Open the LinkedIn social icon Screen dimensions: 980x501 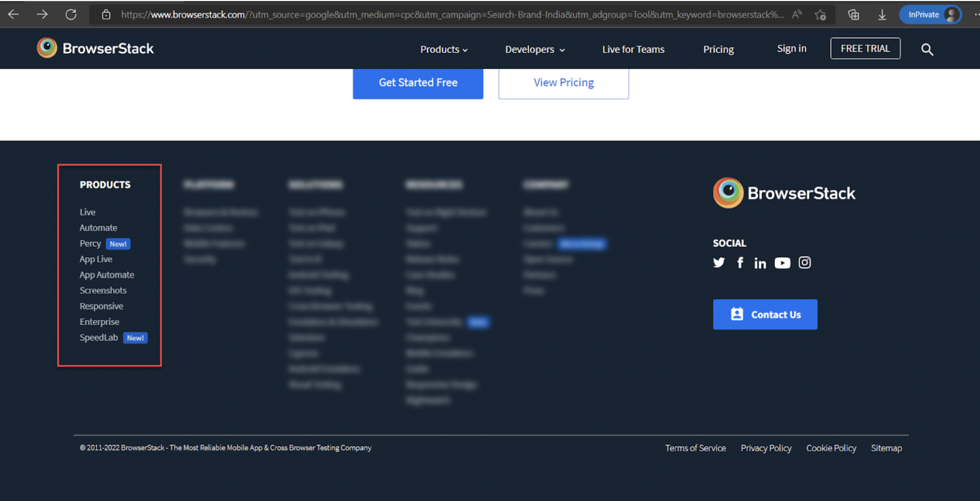click(x=760, y=262)
